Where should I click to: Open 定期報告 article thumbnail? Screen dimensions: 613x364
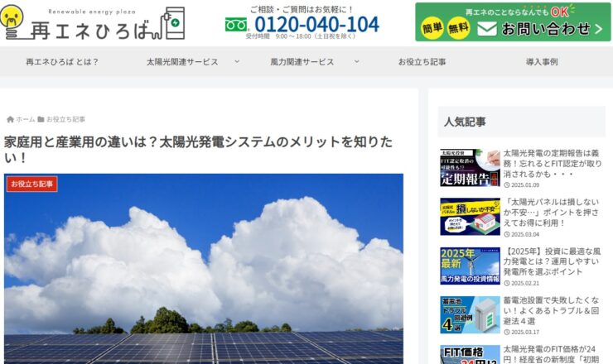470,168
